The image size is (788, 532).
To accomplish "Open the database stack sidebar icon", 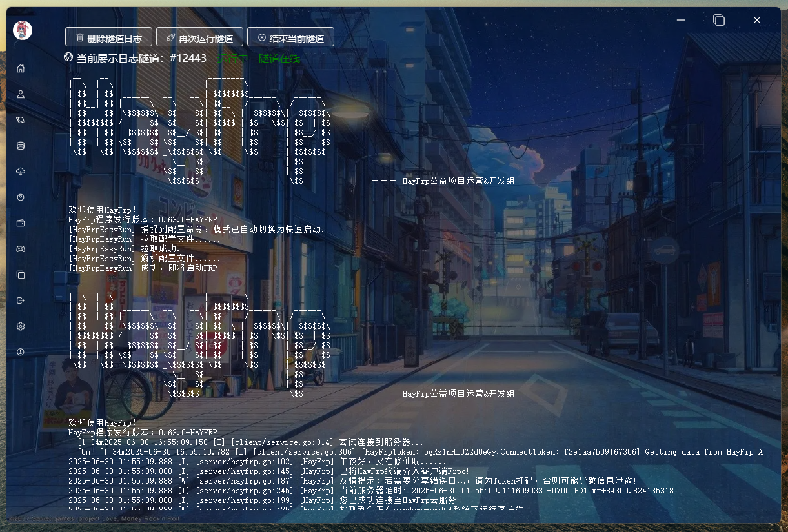I will click(x=21, y=146).
